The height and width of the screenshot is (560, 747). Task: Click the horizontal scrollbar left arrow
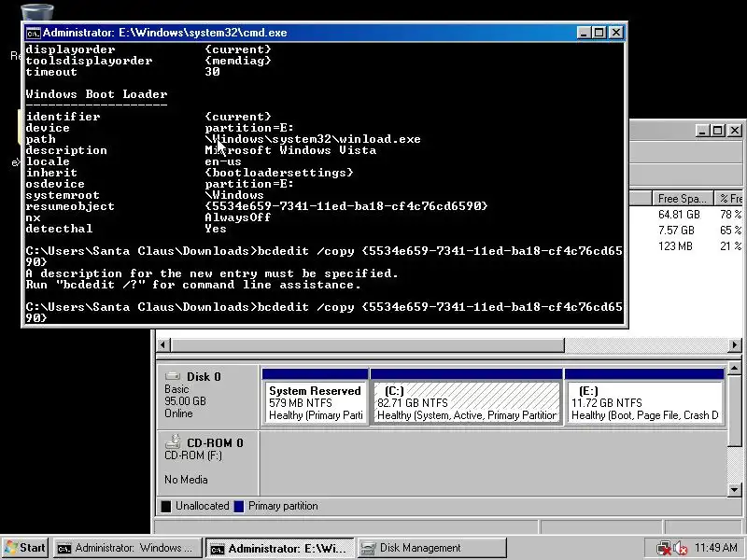point(162,344)
